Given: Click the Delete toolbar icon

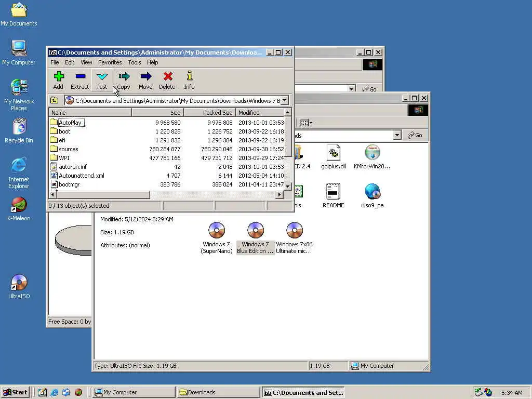Looking at the screenshot, I should click(167, 81).
